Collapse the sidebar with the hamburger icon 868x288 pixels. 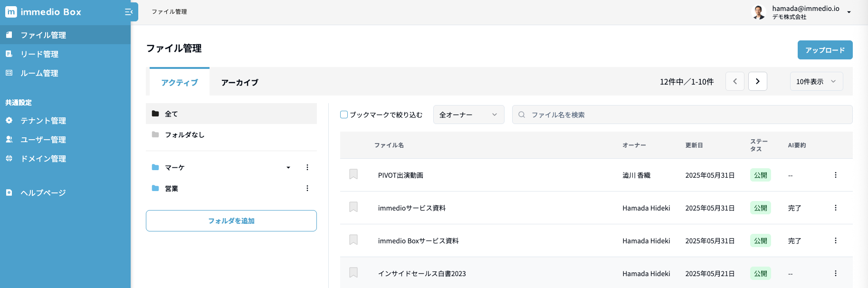(128, 12)
